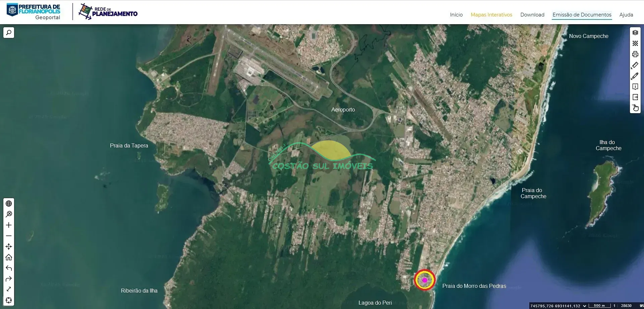
Task: Open the basemap checkerboard tool
Action: [x=635, y=43]
